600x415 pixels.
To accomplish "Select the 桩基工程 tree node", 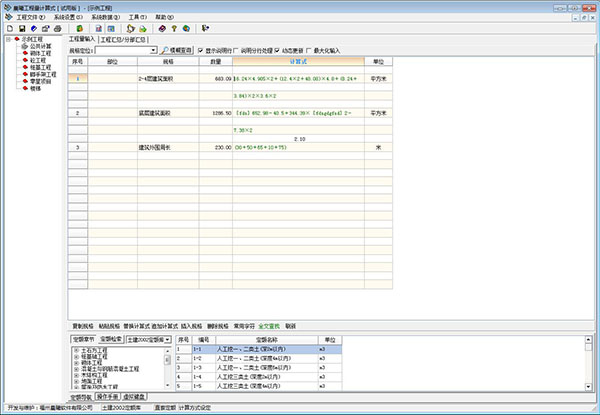I will tap(40, 67).
